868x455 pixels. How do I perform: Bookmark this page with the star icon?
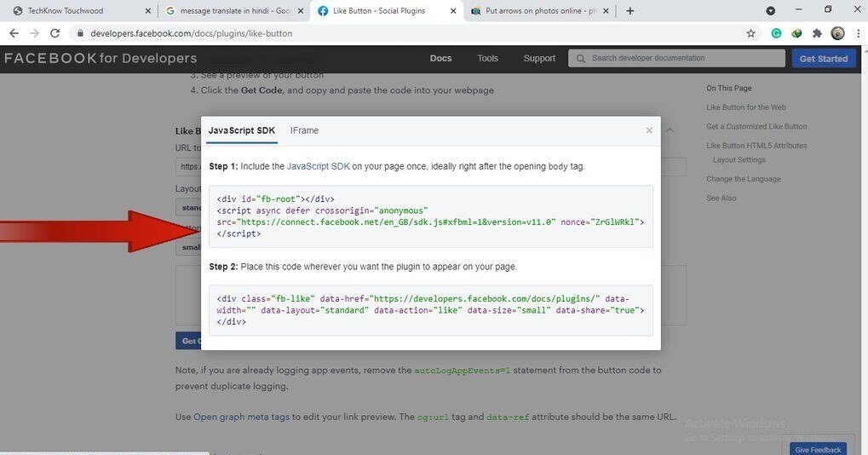[x=750, y=33]
